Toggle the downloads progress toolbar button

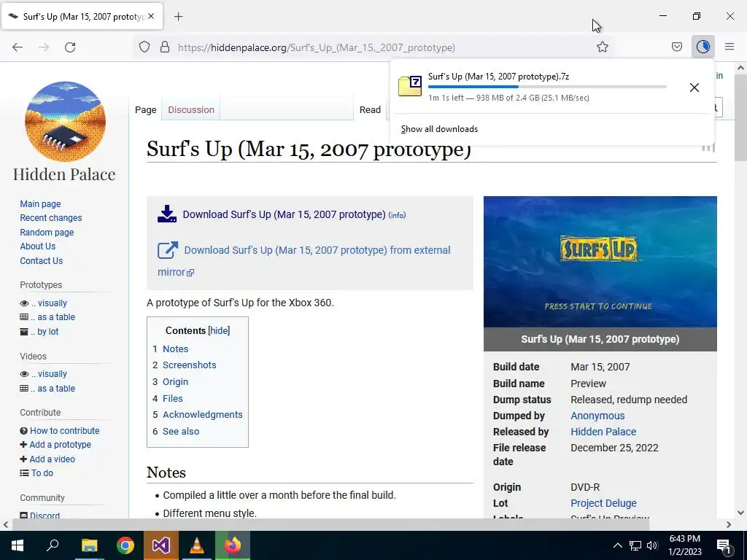703,47
